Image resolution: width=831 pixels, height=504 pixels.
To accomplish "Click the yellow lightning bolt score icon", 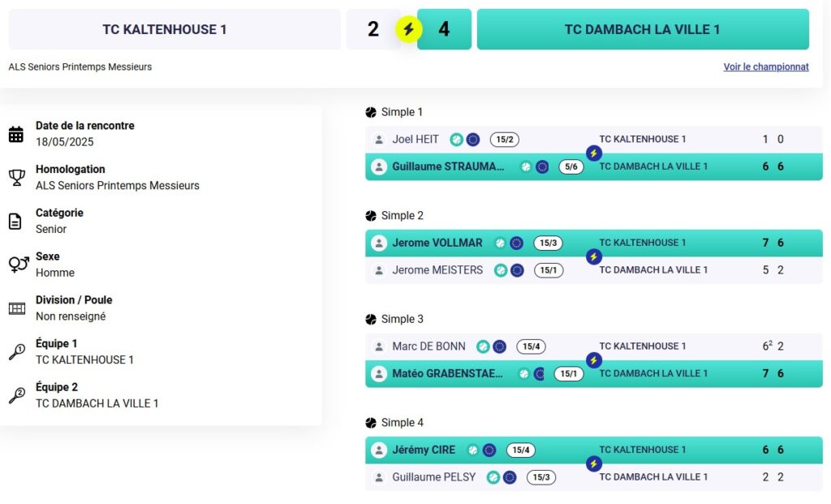I will (408, 29).
